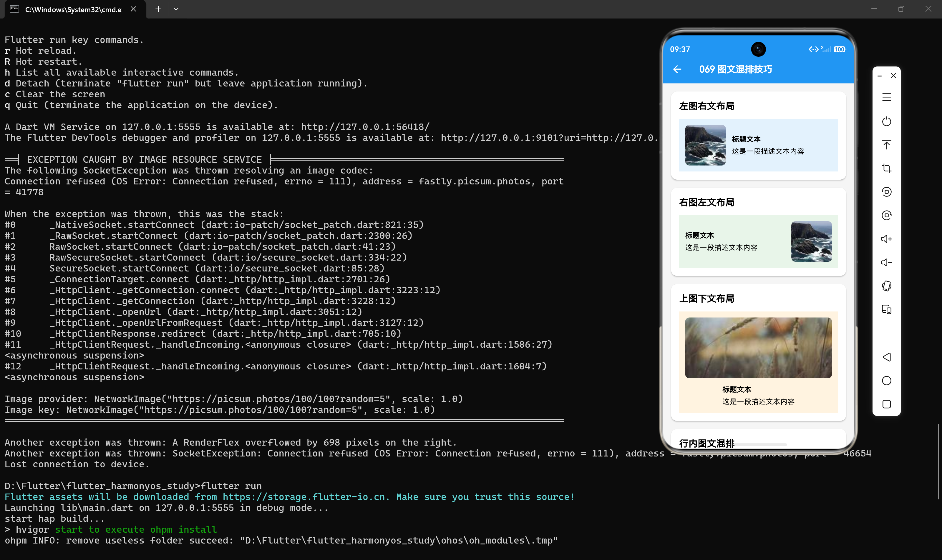Click the emulator screenshot crop icon
The image size is (942, 560).
point(886,168)
